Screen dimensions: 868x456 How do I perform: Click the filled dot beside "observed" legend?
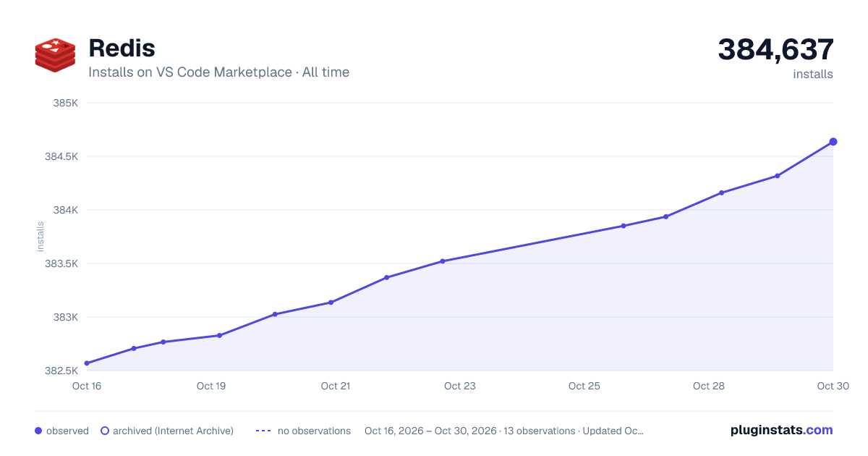(38, 431)
